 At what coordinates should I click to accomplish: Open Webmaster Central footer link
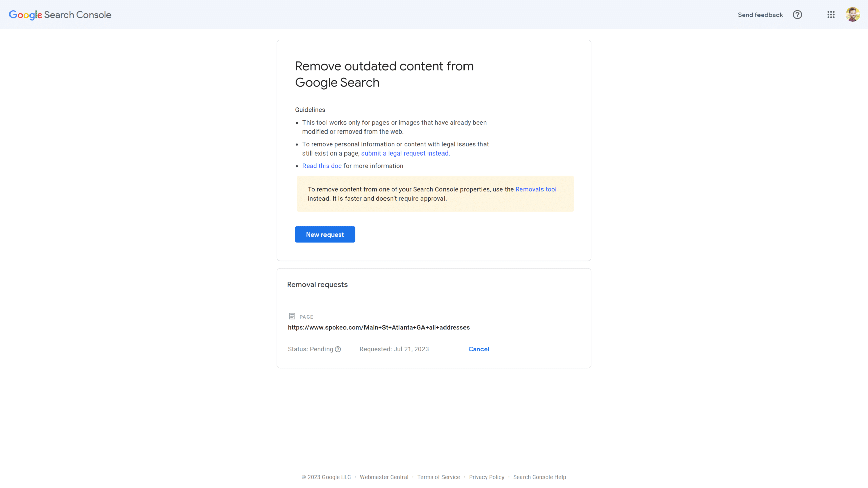(384, 477)
